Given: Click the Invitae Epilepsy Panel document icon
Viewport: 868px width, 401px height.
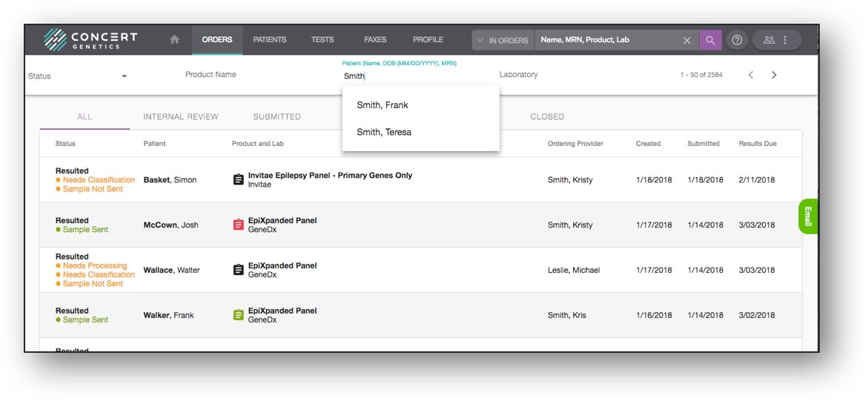Looking at the screenshot, I should click(239, 180).
